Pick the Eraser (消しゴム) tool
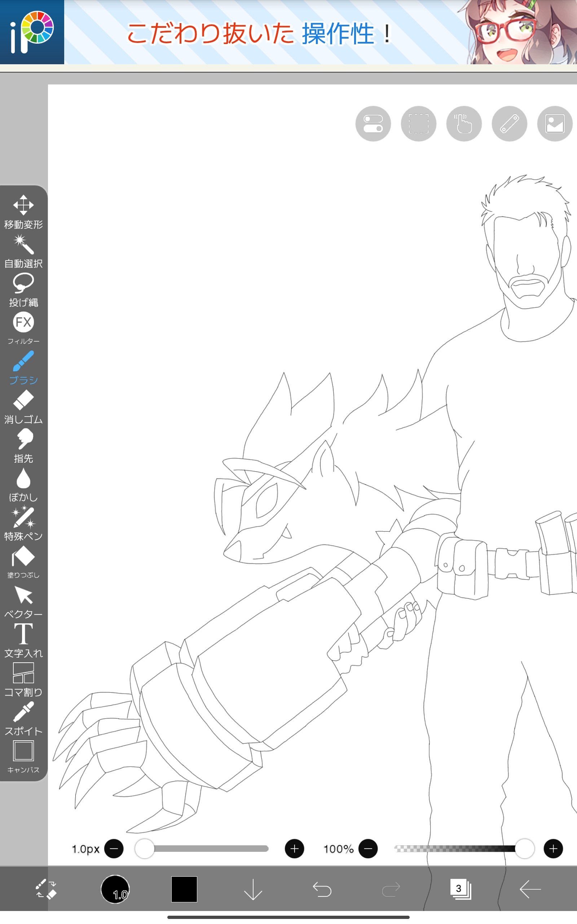This screenshot has height=924, width=577. point(23,406)
